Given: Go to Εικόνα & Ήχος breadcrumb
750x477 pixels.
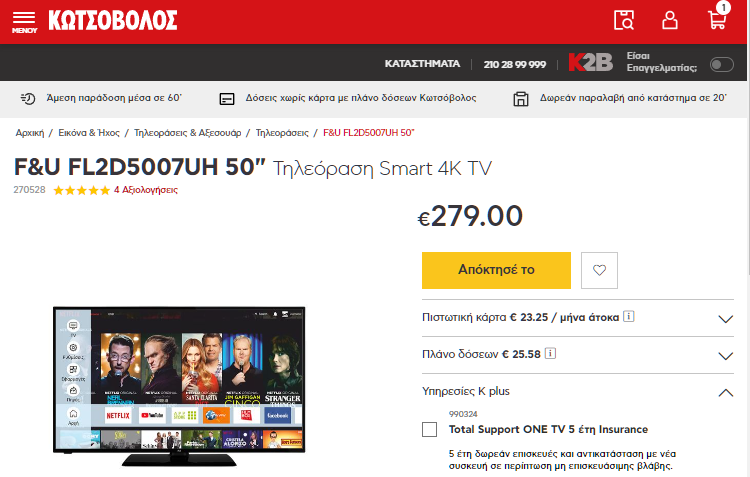Looking at the screenshot, I should pyautogui.click(x=89, y=133).
